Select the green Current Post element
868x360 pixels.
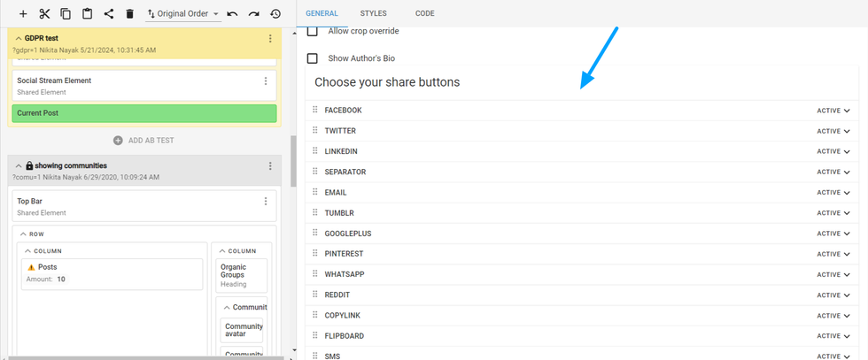(x=143, y=113)
